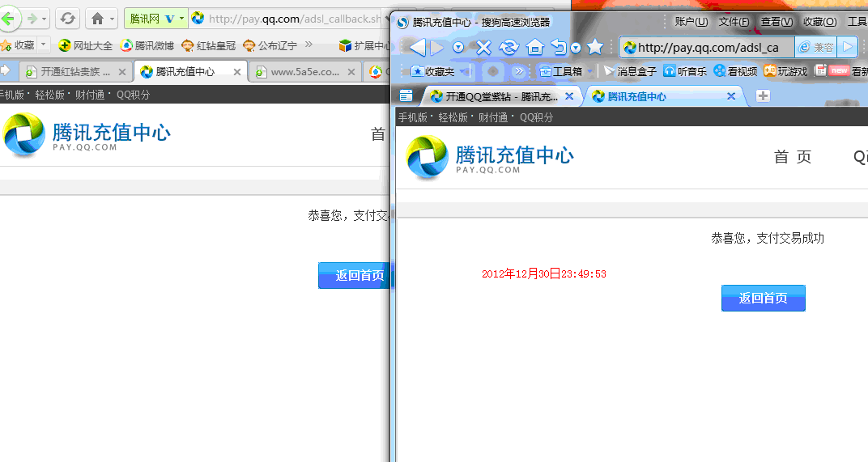868x462 pixels.
Task: Expand 工具箱 dropdown arrow
Action: (x=590, y=71)
